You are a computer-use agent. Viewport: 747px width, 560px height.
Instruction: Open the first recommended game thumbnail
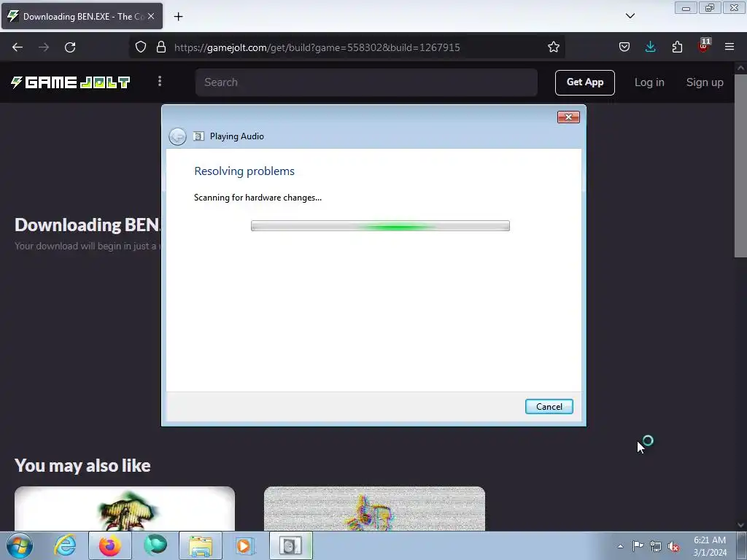point(125,508)
